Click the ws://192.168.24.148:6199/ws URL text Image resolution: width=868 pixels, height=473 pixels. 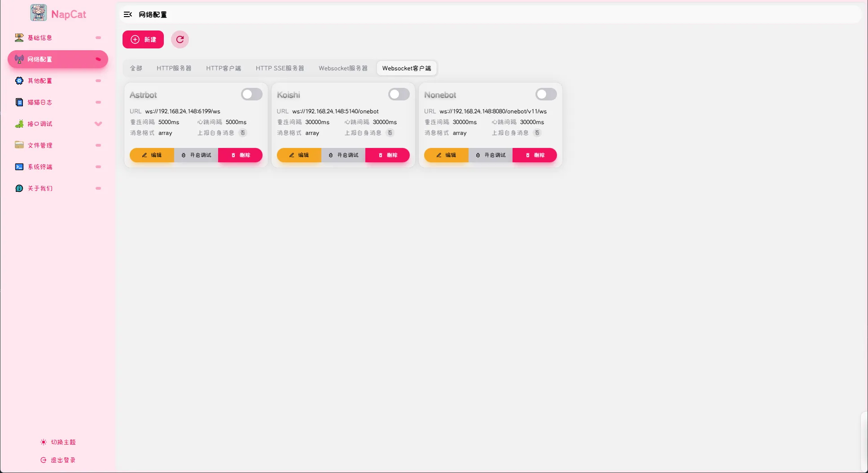click(x=183, y=111)
